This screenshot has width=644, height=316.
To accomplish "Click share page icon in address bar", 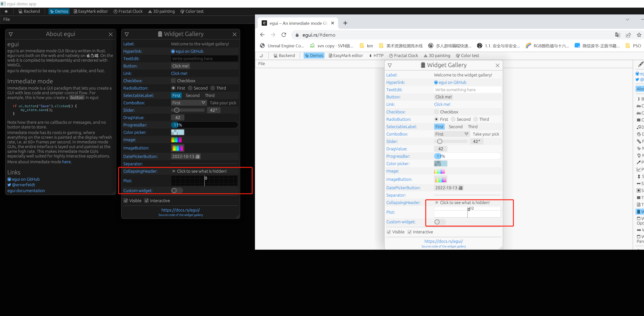I will coord(628,35).
